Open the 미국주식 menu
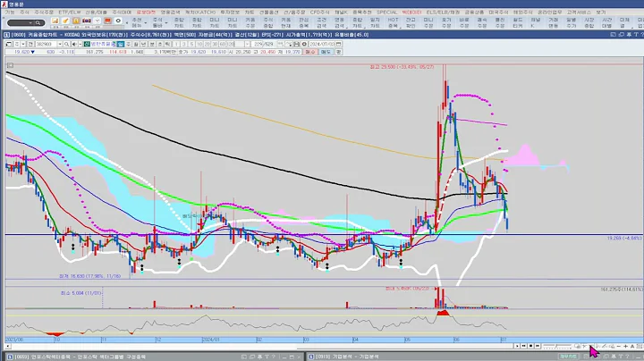This screenshot has width=644, height=361. coord(498,13)
